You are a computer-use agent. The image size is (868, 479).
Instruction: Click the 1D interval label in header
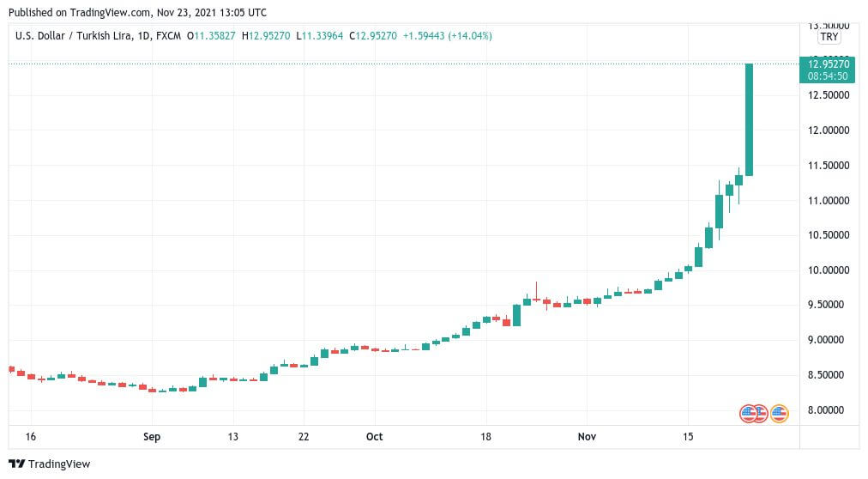pos(144,36)
